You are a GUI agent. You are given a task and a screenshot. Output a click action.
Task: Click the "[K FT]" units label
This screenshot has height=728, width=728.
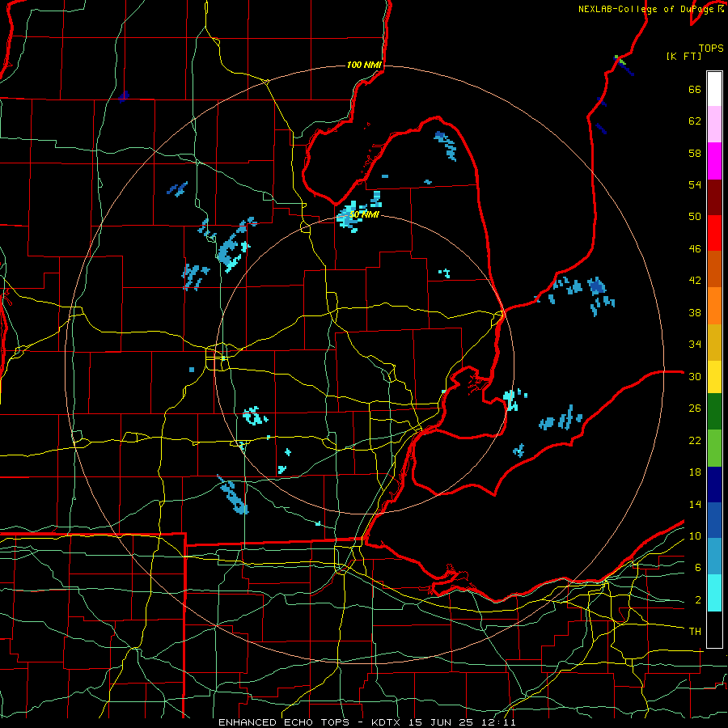tap(684, 56)
